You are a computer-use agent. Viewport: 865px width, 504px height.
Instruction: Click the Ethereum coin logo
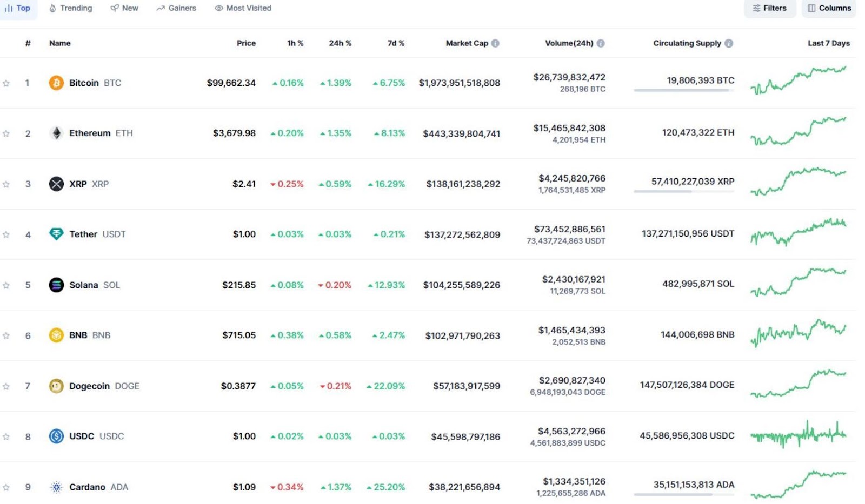(56, 133)
